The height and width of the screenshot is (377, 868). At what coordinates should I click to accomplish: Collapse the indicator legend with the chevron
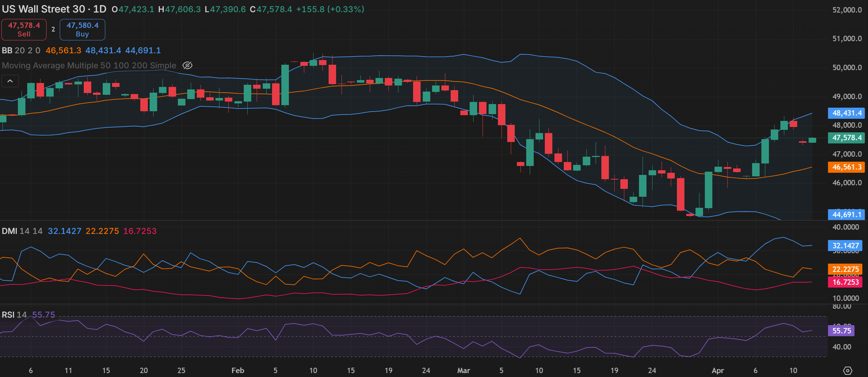[x=10, y=81]
